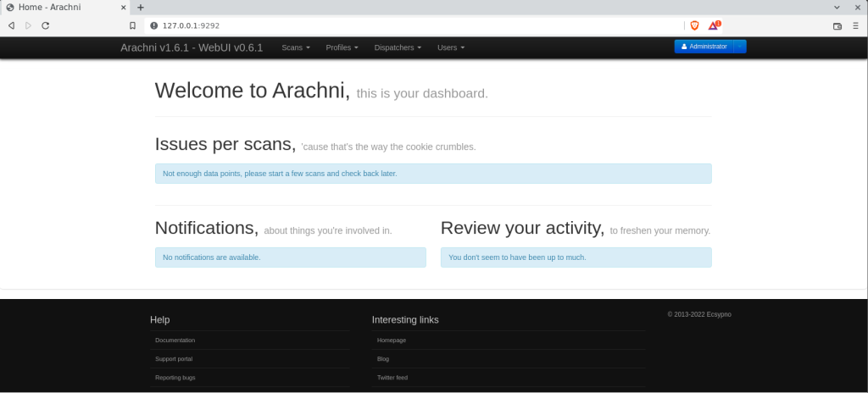Open the Twitter feed link
868x393 pixels.
(392, 378)
